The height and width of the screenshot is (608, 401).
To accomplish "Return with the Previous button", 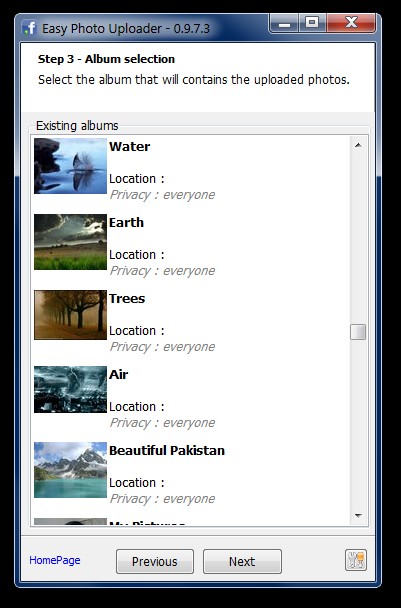I will [155, 561].
